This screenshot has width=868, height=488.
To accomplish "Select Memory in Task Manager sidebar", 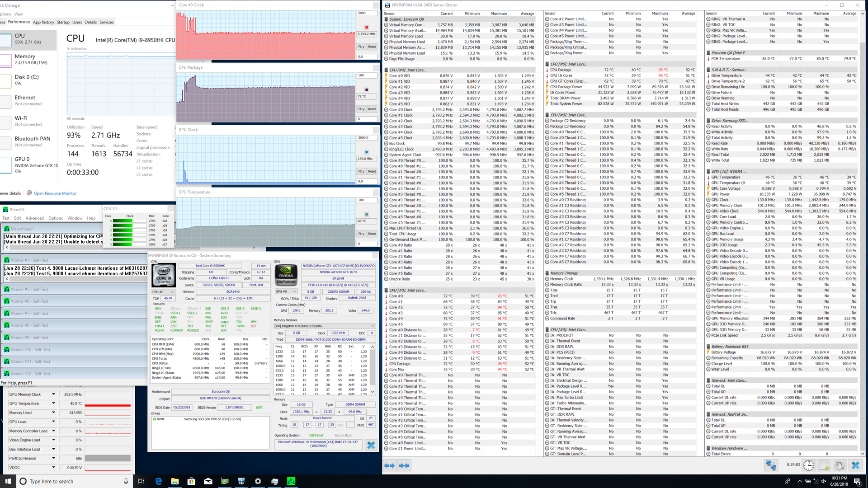I will pyautogui.click(x=29, y=59).
